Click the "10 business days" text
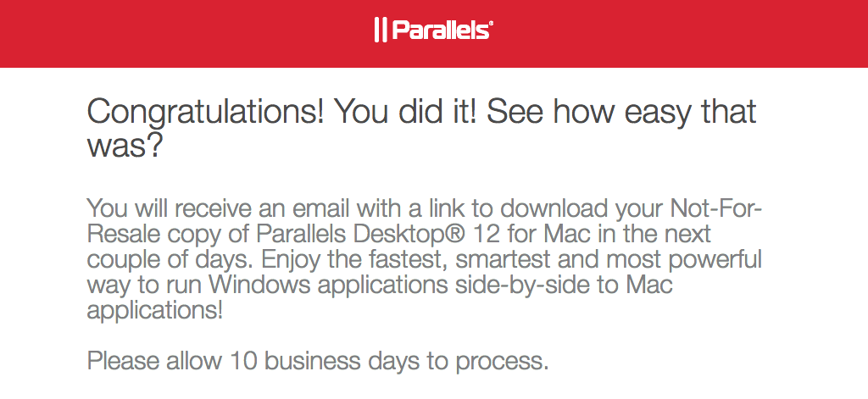Screen dimensions: 868x399 326,361
